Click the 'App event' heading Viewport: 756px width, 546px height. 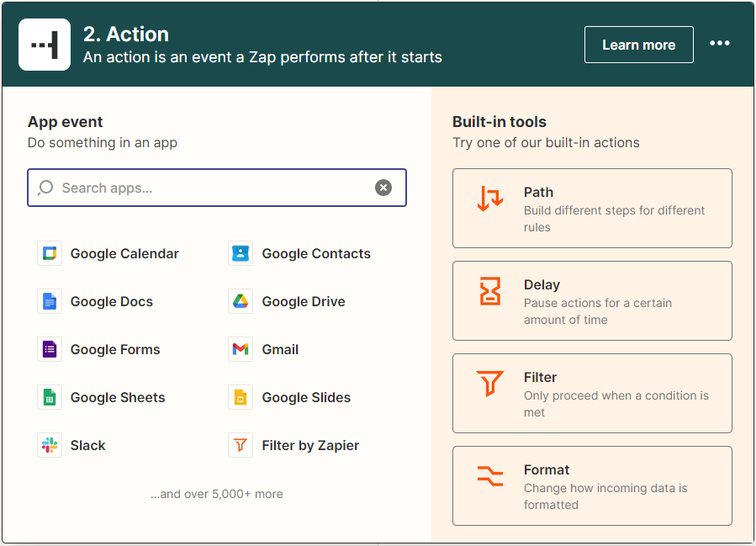tap(65, 121)
